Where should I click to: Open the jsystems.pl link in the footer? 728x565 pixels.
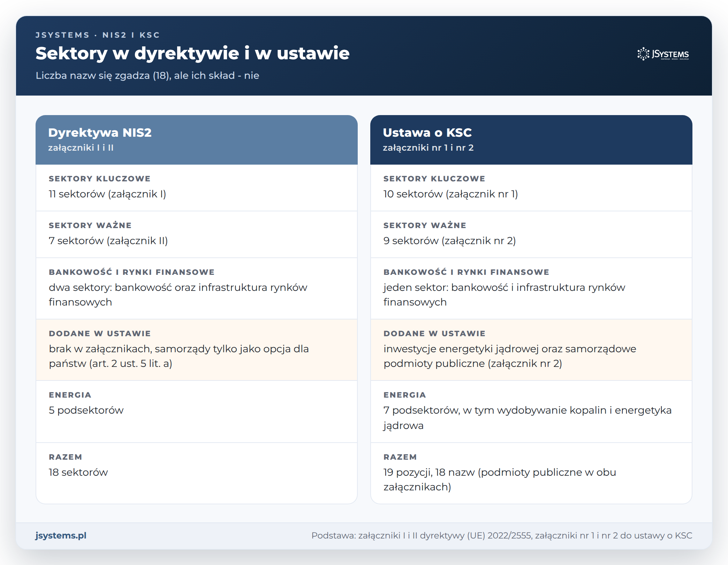61,535
